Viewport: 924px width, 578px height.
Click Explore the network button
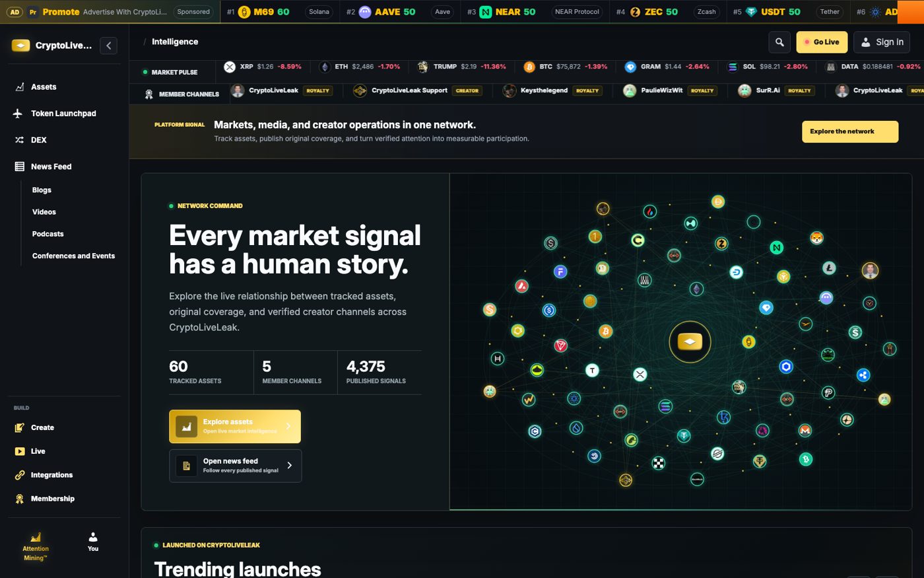(850, 131)
